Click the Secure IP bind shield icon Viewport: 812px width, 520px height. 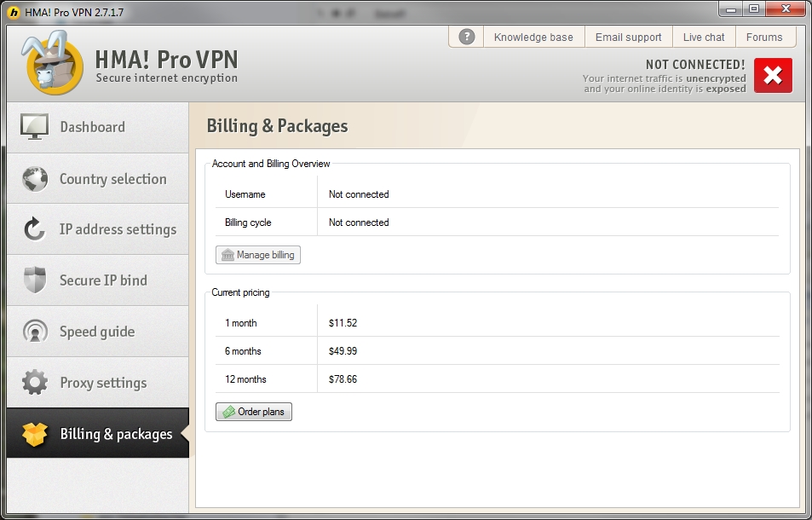[x=35, y=280]
